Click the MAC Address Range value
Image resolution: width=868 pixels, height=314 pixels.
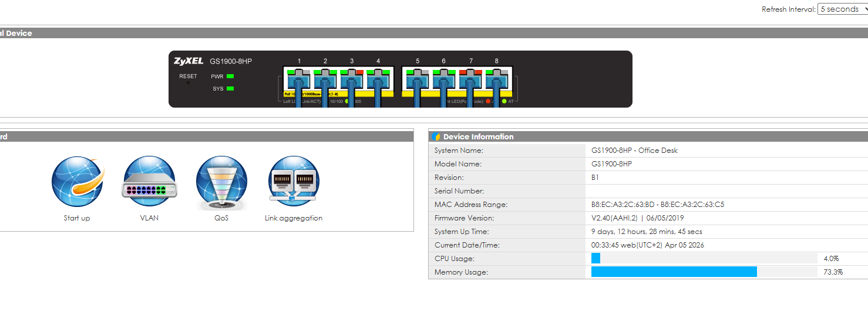pyautogui.click(x=658, y=205)
